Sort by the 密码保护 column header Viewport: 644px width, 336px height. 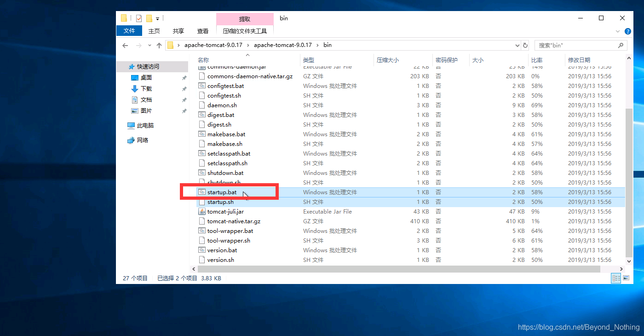point(447,60)
